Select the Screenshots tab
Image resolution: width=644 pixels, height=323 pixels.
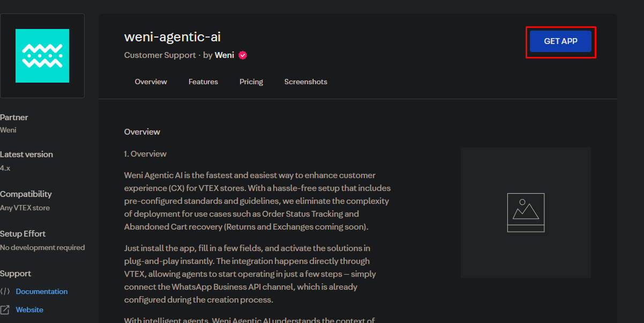tap(305, 82)
